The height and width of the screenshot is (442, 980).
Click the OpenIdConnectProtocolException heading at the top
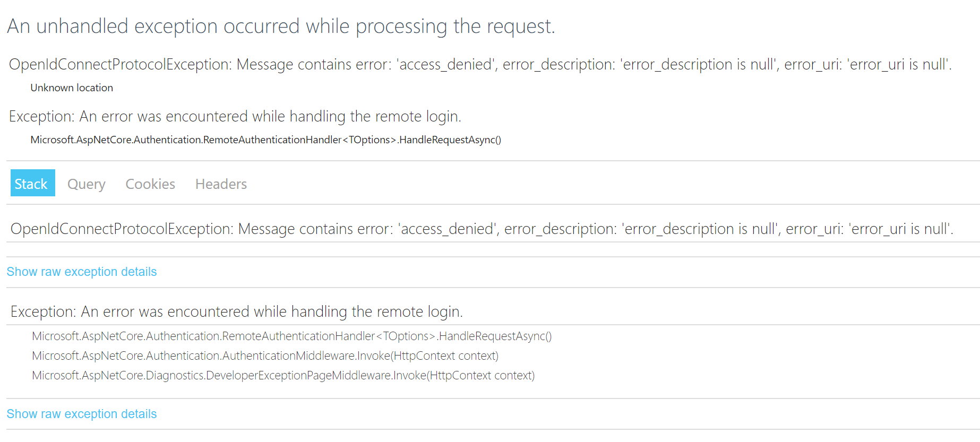click(479, 64)
